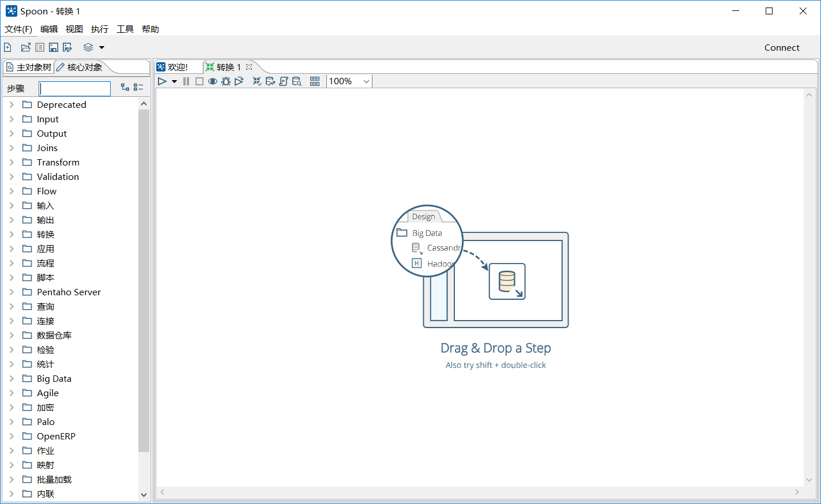Open the 文件(F) menu
Viewport: 821px width, 504px height.
coord(18,29)
